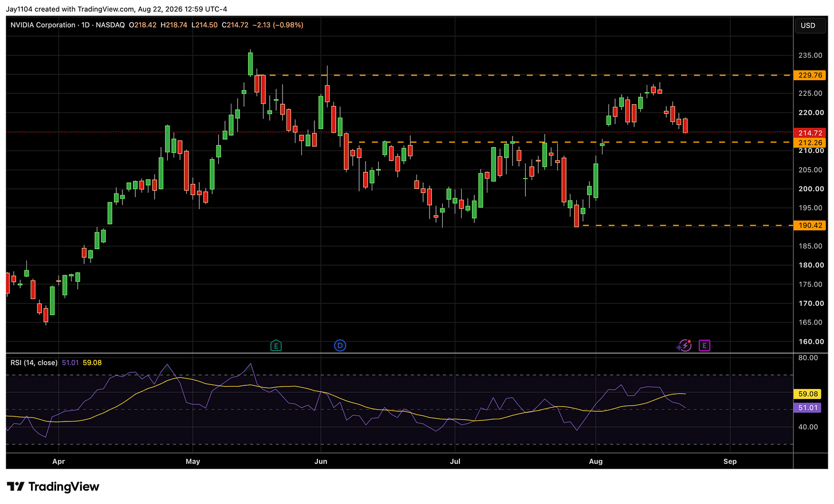Image resolution: width=834 pixels, height=504 pixels.
Task: Click the purple lightning bolt marker
Action: 684,345
